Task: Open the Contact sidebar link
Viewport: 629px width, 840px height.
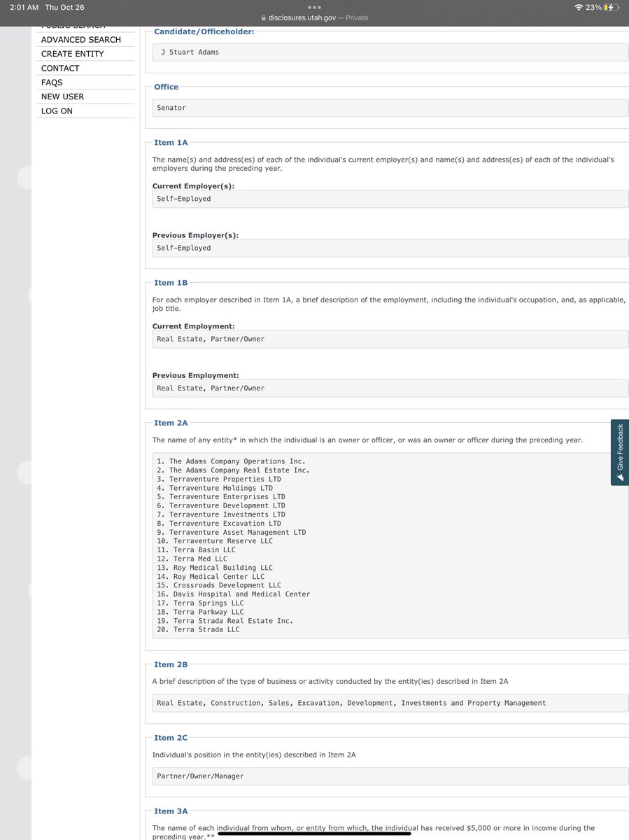Action: (60, 69)
